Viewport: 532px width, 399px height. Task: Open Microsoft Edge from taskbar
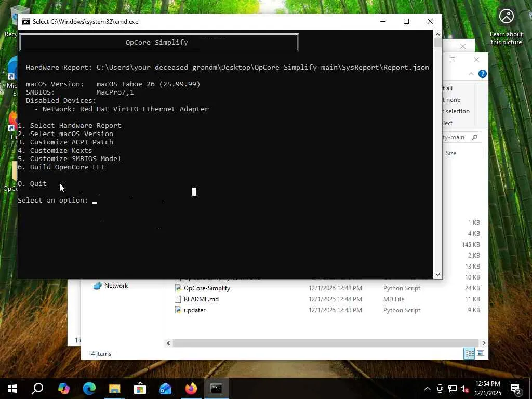point(89,389)
